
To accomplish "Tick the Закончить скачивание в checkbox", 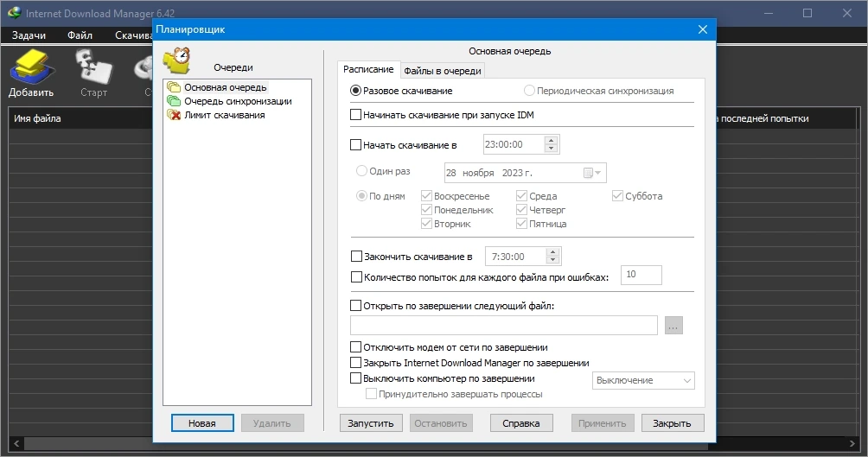I will (356, 257).
